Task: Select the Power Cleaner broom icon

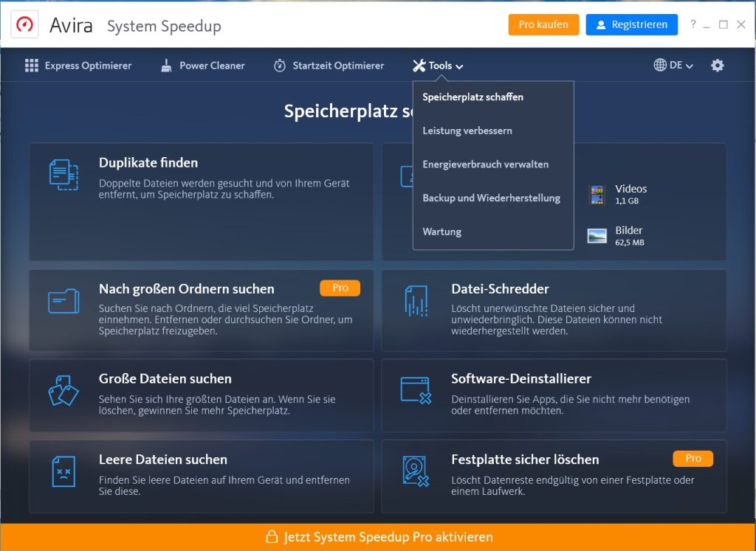Action: [x=166, y=66]
